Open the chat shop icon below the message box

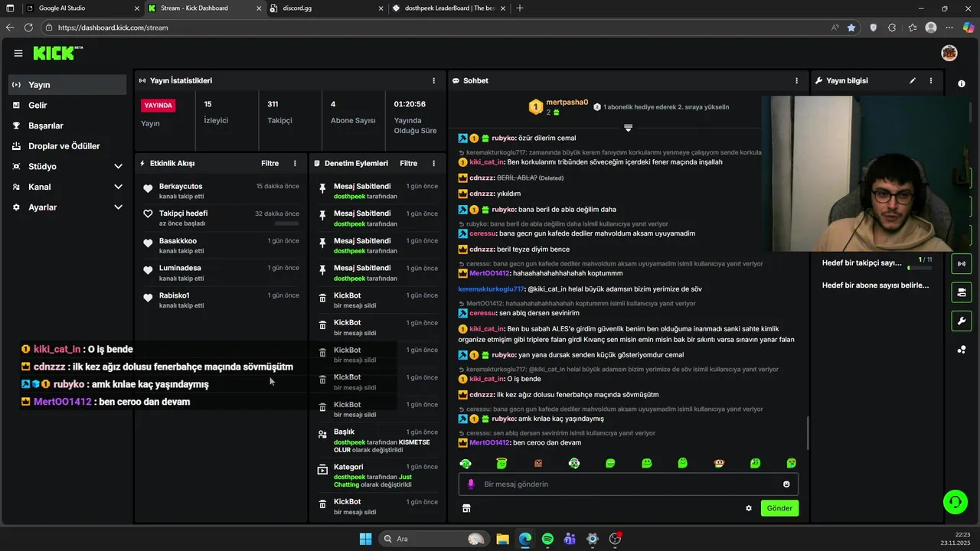pos(466,508)
